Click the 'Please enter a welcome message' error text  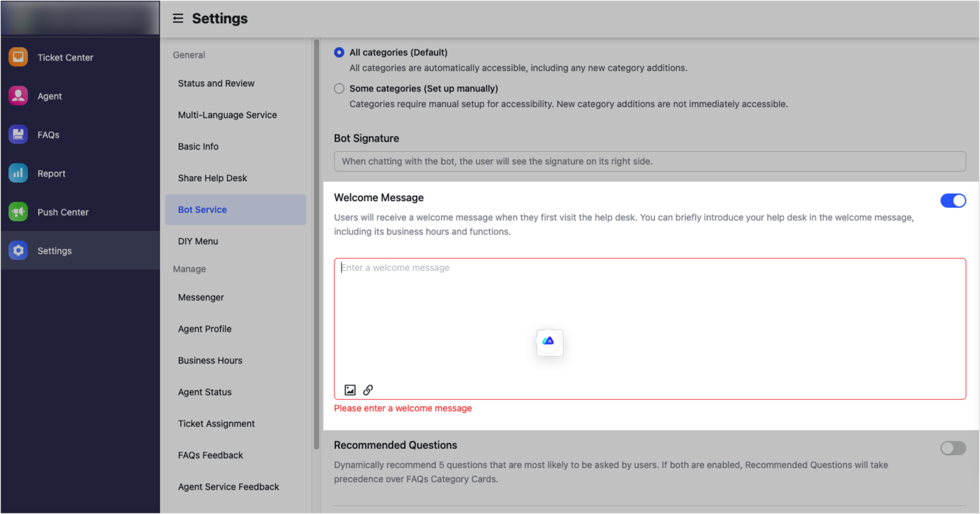tap(403, 408)
